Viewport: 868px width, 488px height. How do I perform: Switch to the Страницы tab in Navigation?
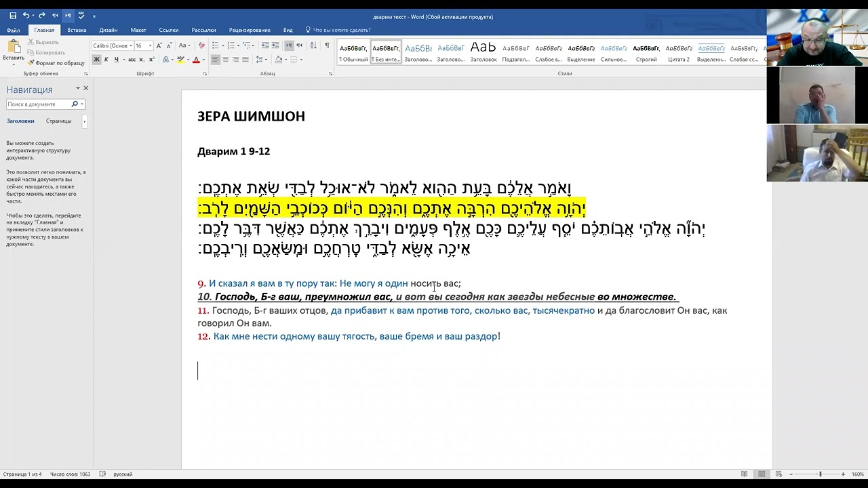[x=58, y=121]
